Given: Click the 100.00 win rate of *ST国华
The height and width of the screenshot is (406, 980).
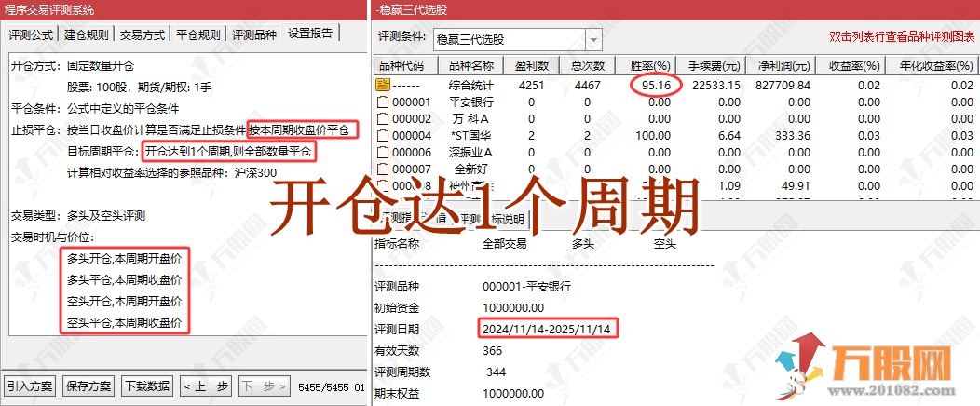Looking at the screenshot, I should [x=654, y=136].
